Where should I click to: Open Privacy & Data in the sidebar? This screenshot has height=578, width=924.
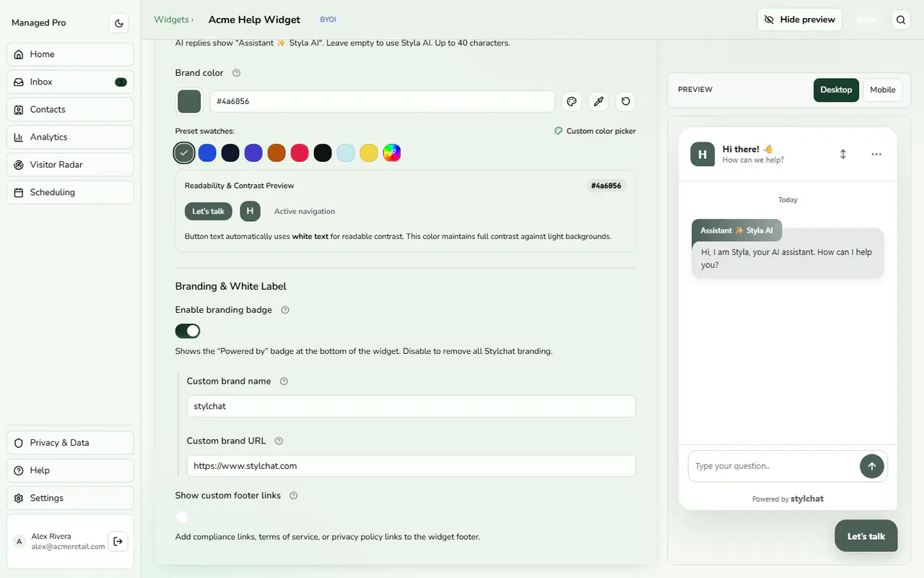click(x=70, y=443)
